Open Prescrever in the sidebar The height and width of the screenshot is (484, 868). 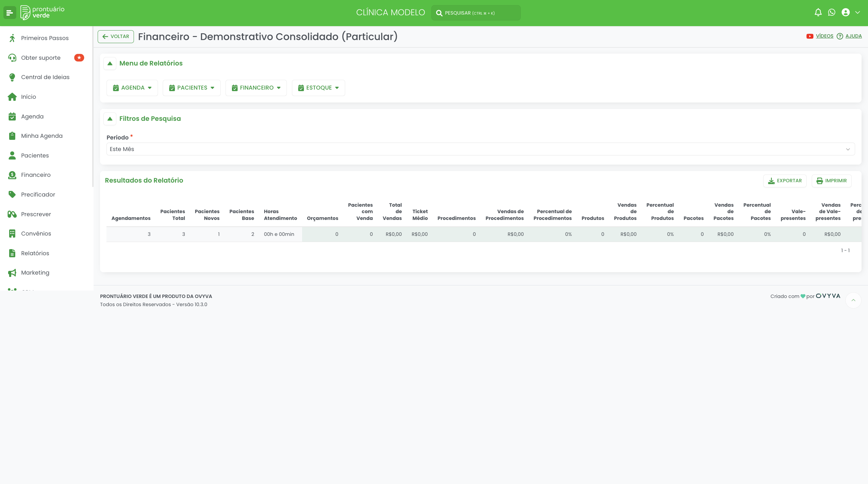[46, 214]
